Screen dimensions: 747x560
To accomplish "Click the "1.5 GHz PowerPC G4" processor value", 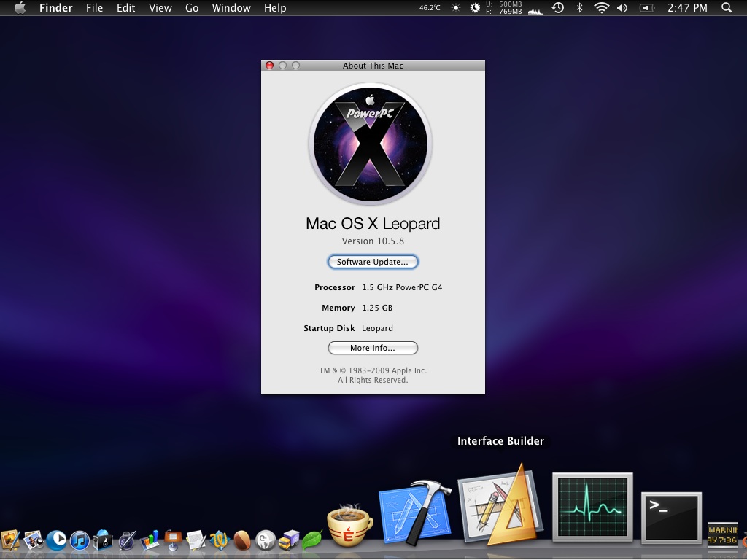I will click(x=402, y=287).
